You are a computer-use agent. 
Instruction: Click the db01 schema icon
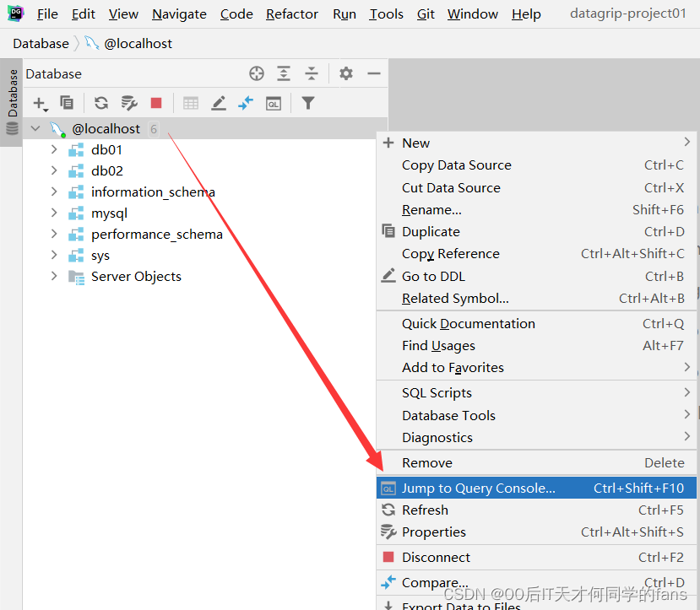coord(76,150)
